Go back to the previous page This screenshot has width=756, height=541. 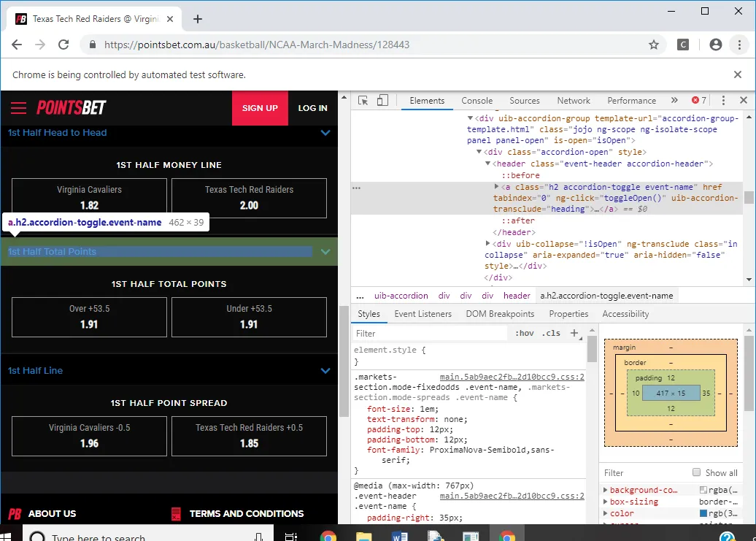17,45
